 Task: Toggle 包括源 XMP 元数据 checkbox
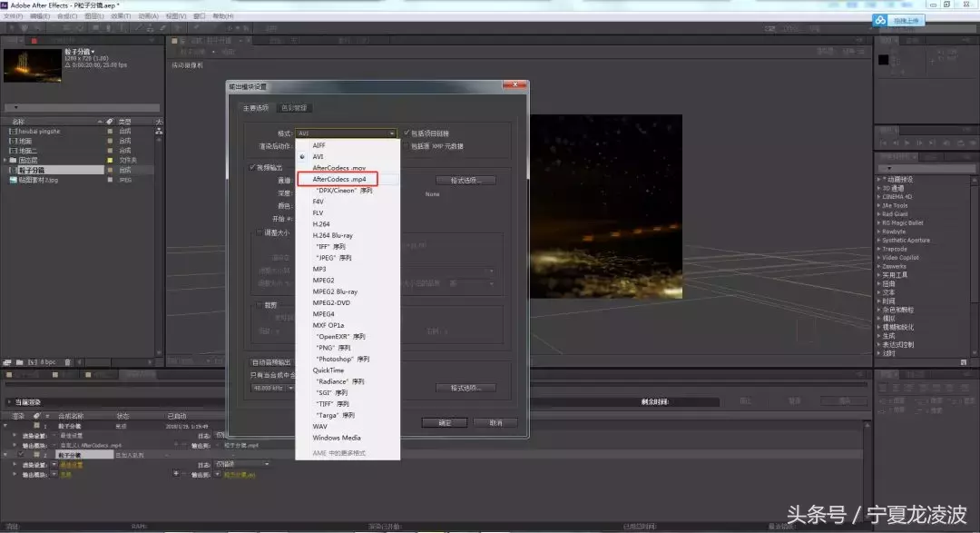[x=407, y=146]
